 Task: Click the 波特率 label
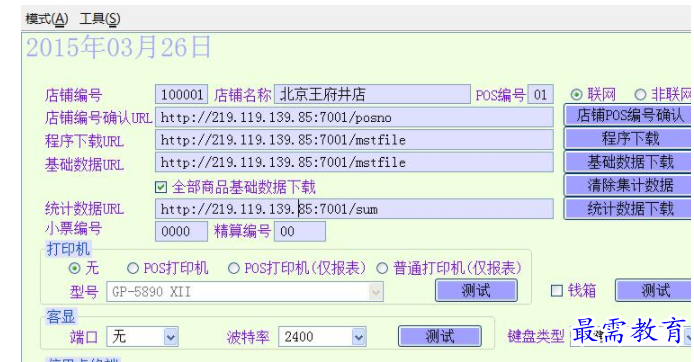point(248,337)
